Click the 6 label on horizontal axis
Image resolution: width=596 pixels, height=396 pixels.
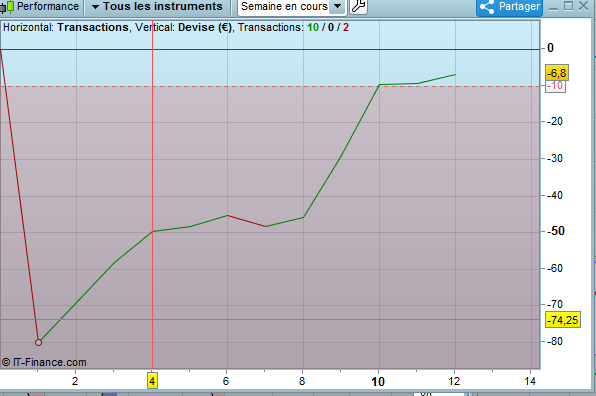(x=226, y=381)
